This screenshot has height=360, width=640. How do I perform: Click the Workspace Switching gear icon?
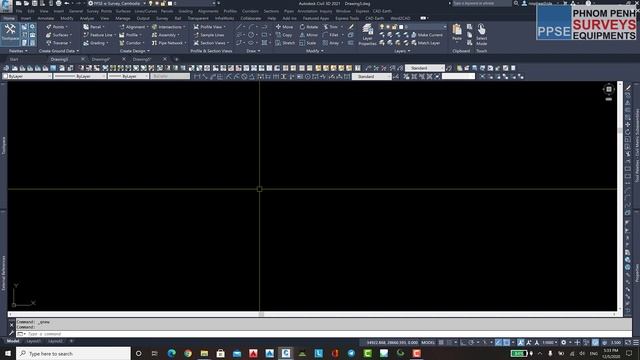tap(564, 342)
